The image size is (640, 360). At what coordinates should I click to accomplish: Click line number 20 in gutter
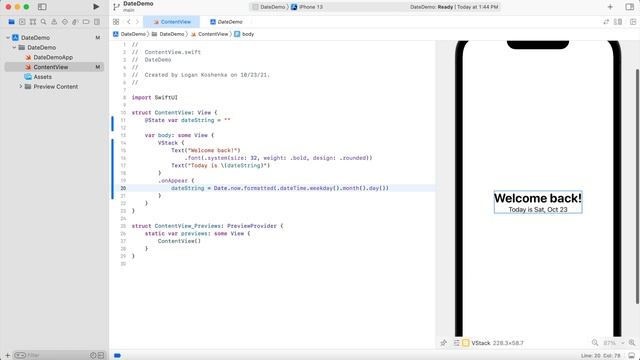[x=123, y=188]
